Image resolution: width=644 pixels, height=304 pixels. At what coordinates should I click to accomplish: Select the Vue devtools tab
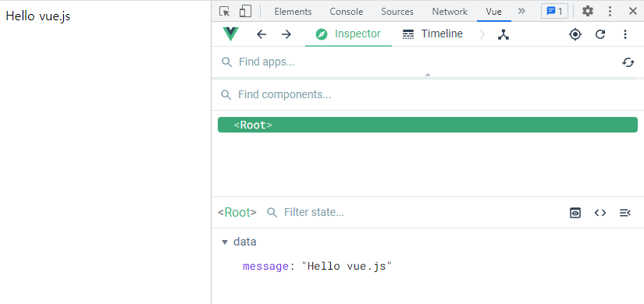[493, 12]
